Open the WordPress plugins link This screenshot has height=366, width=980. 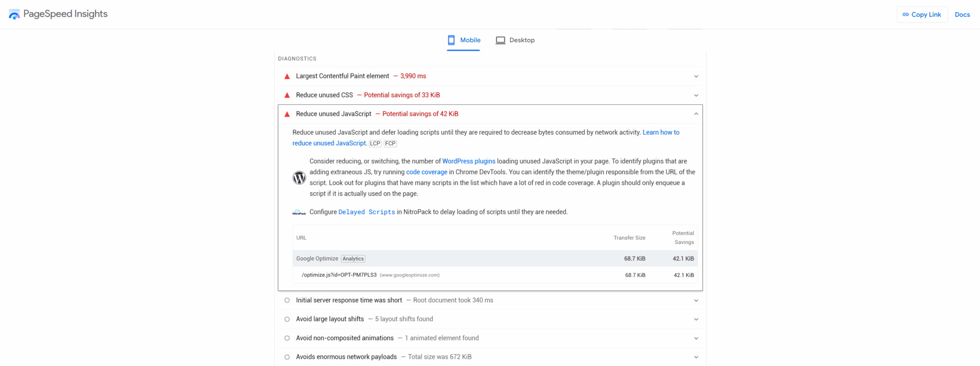(468, 161)
